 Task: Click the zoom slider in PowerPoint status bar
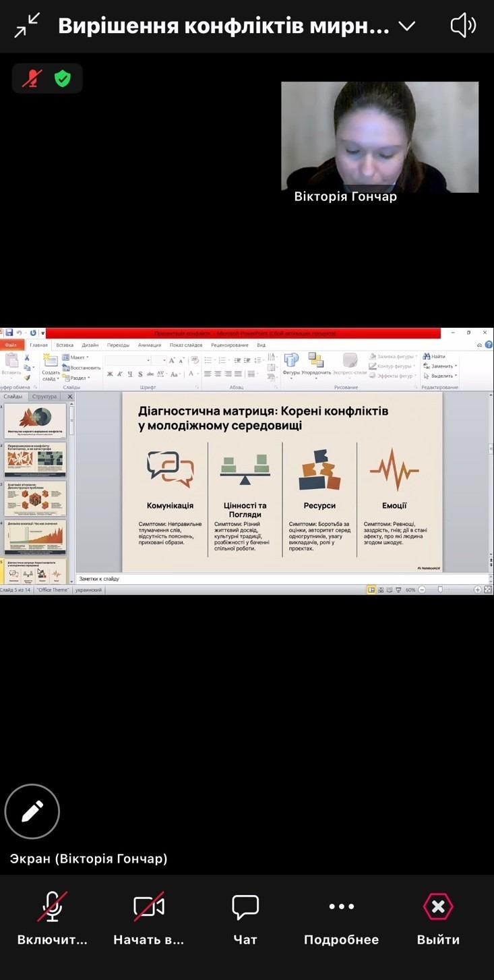pyautogui.click(x=441, y=589)
